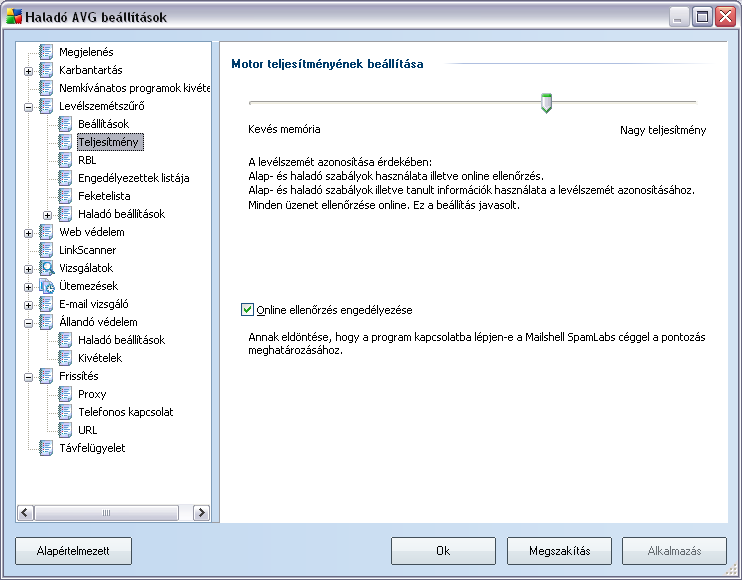Open the Teljesítmény tree item
742x580 pixels.
tap(110, 142)
